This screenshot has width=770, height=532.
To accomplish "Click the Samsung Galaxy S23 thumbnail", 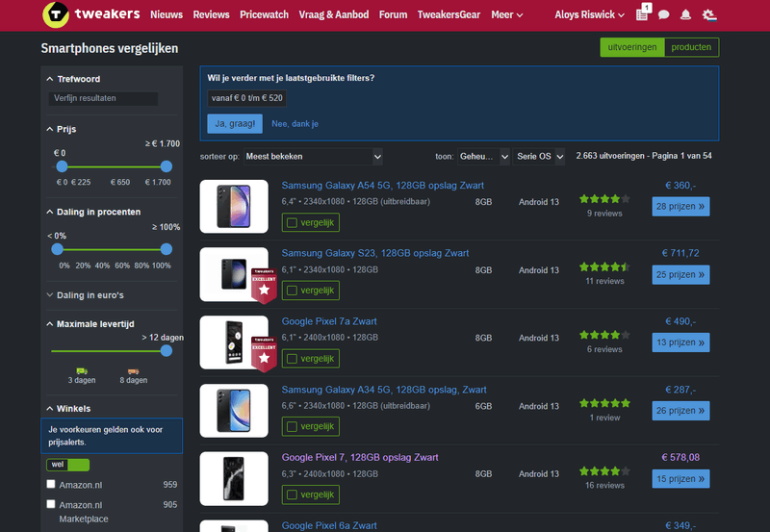I will click(x=234, y=274).
